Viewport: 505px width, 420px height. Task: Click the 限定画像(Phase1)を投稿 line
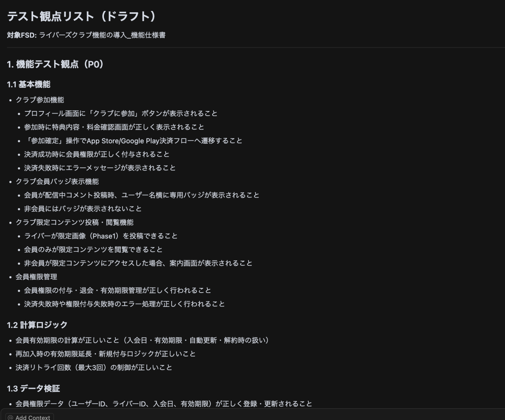tap(101, 236)
